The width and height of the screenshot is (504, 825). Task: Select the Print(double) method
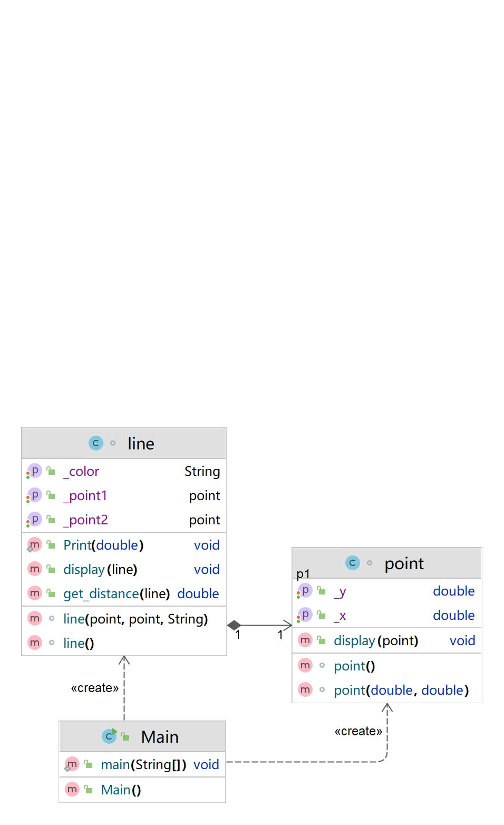pos(103,545)
